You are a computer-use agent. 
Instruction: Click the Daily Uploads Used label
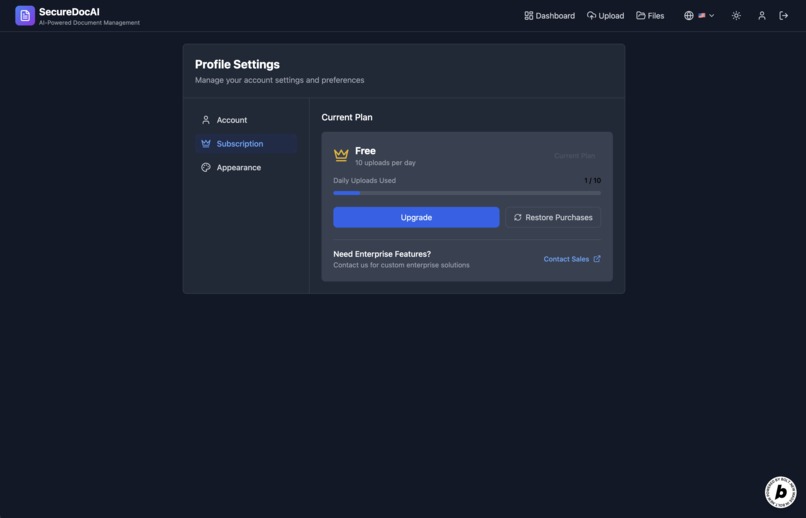pyautogui.click(x=364, y=180)
